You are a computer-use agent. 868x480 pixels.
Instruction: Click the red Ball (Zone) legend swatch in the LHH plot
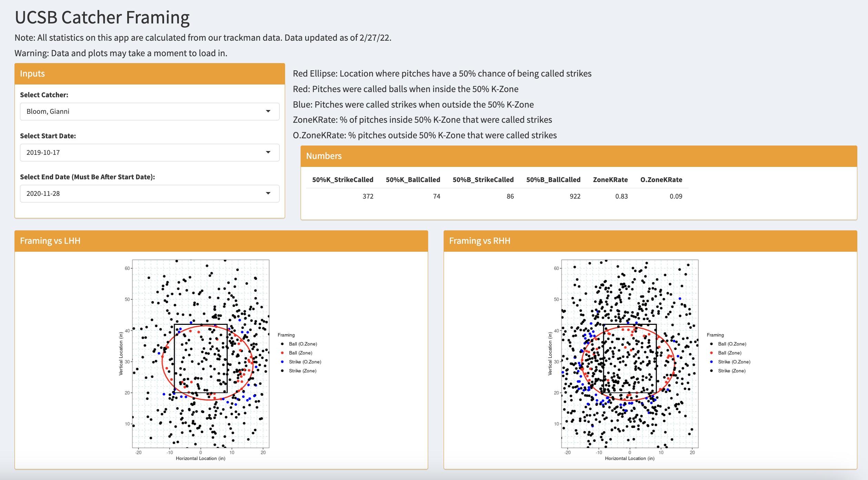(282, 353)
